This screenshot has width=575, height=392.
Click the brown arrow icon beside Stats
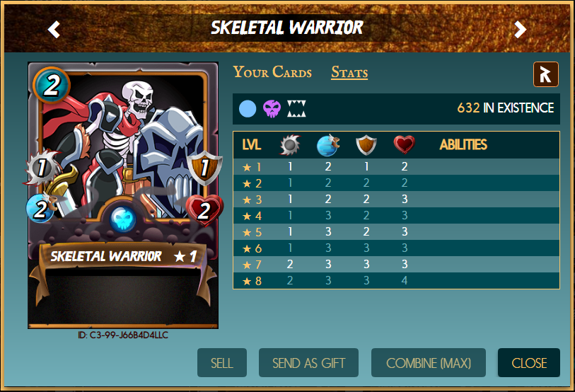click(x=546, y=74)
